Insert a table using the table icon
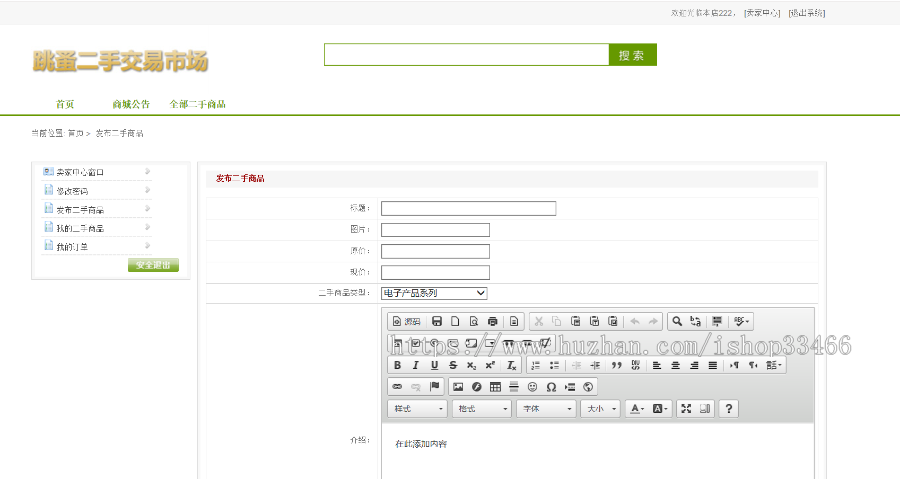Screen dimensions: 900x479 tap(495, 387)
